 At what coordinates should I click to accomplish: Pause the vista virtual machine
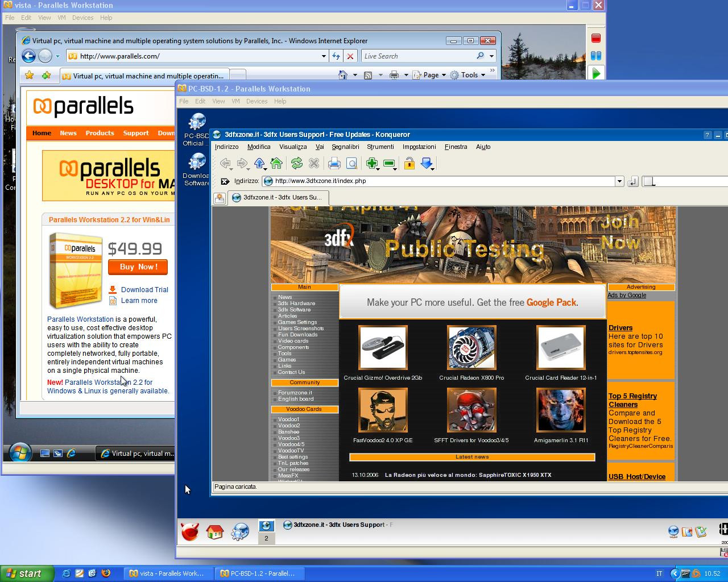tap(595, 56)
